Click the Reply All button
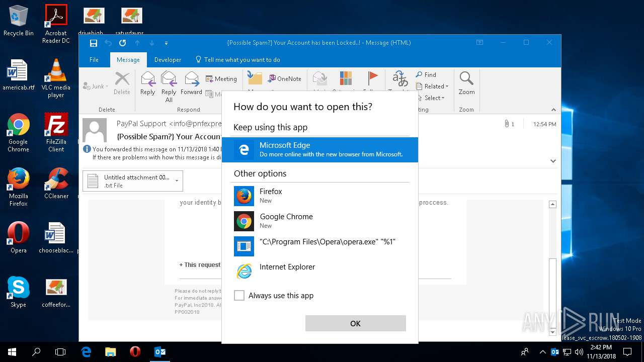This screenshot has height=362, width=644. click(169, 86)
